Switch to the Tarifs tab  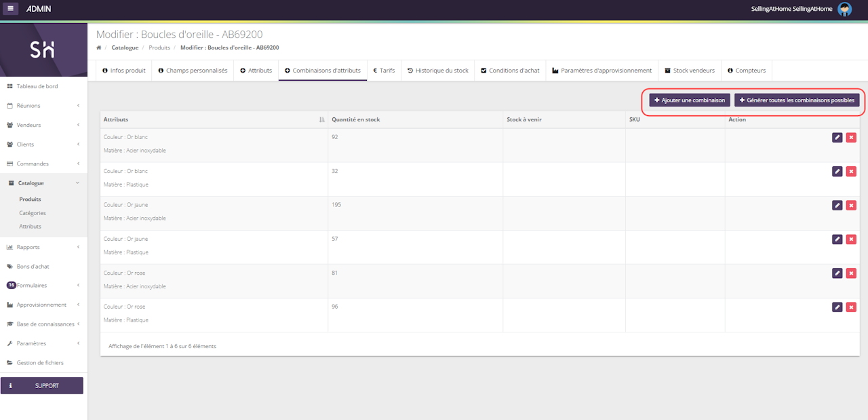point(384,71)
